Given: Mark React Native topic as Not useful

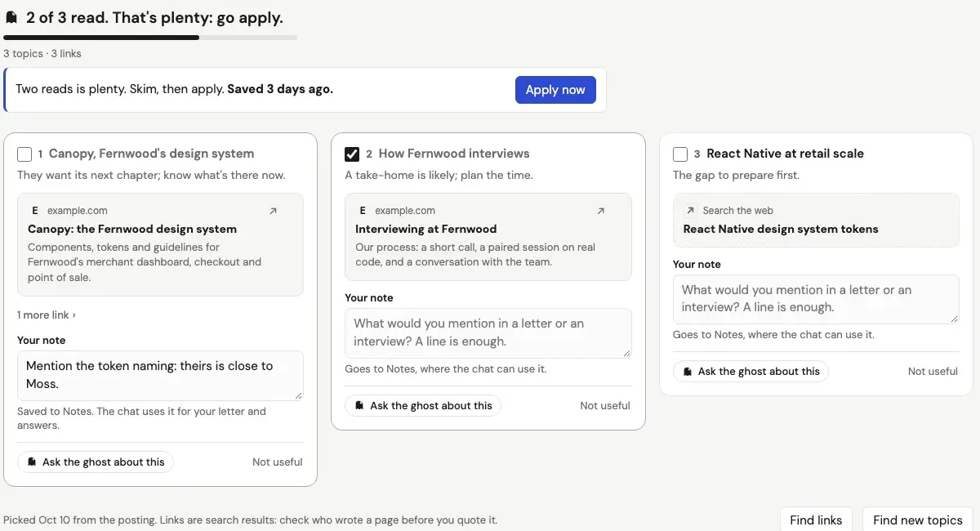Looking at the screenshot, I should tap(933, 372).
